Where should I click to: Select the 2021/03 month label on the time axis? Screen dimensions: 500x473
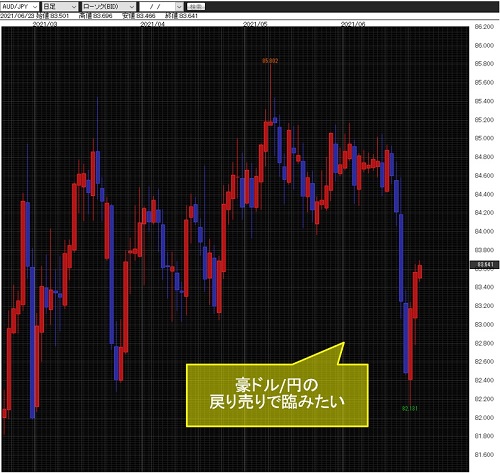45,24
